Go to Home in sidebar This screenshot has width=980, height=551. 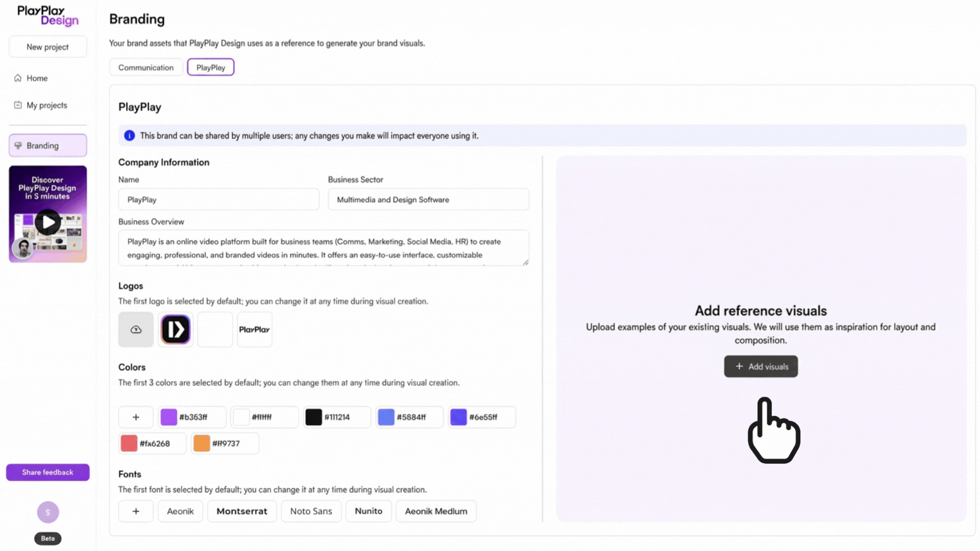(x=37, y=78)
